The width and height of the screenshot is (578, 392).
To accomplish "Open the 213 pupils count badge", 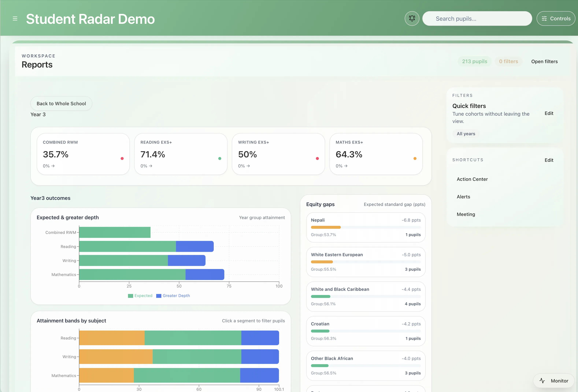I will point(475,61).
